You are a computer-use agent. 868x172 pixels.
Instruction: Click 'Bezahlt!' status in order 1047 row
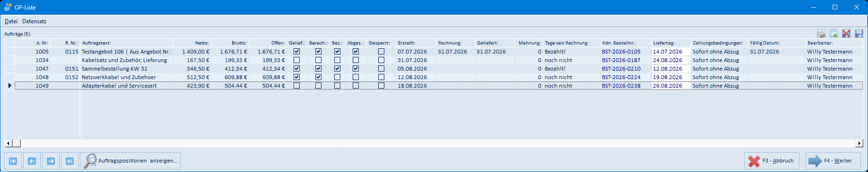[555, 69]
